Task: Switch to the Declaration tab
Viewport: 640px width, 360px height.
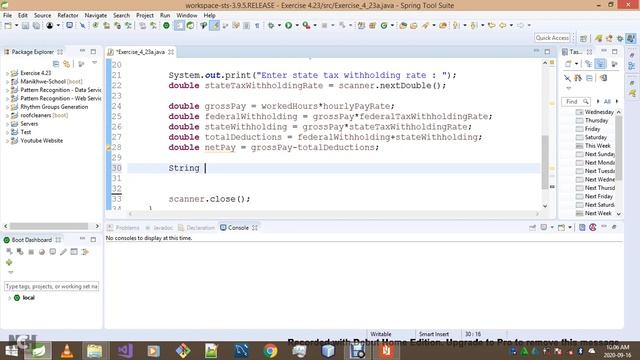Action: (196, 228)
